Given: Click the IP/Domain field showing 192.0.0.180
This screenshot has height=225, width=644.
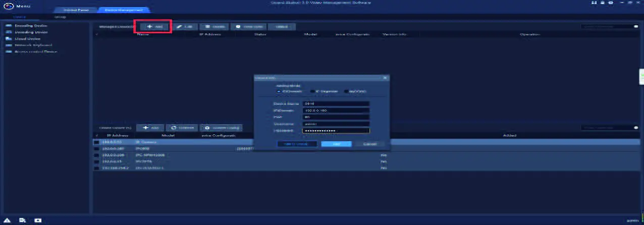Looking at the screenshot, I should pos(336,110).
